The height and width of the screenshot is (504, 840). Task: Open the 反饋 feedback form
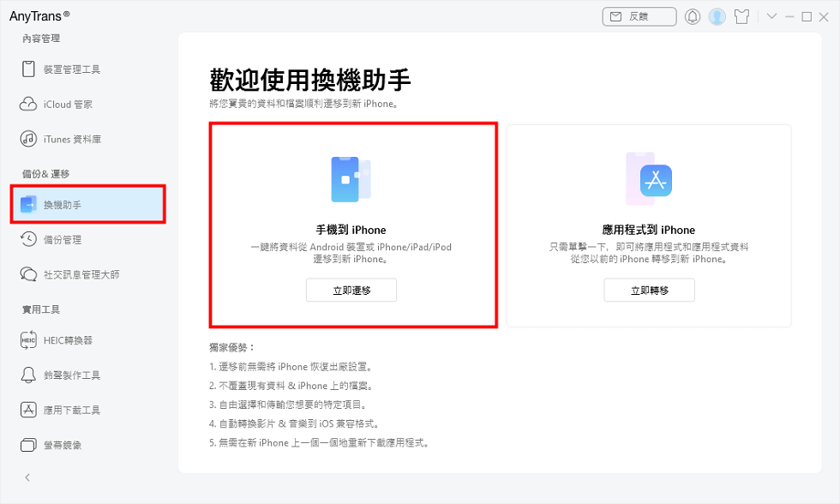(x=639, y=16)
